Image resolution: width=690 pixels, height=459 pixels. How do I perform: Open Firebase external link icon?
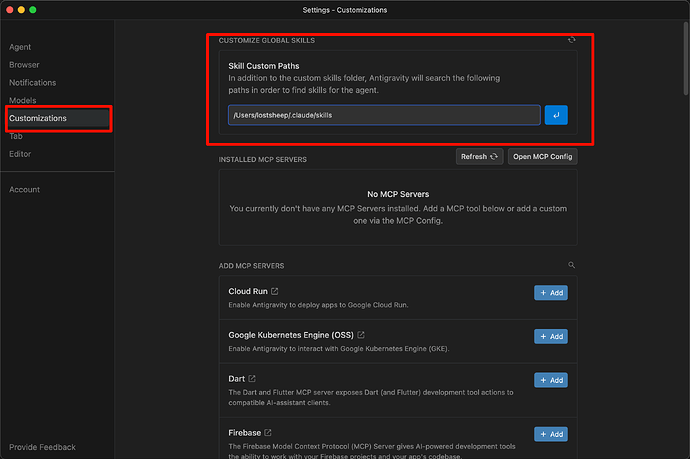coord(268,433)
